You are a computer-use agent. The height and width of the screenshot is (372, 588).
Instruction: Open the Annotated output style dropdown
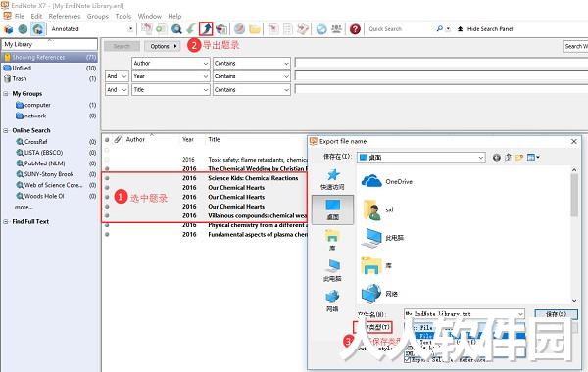[x=130, y=28]
